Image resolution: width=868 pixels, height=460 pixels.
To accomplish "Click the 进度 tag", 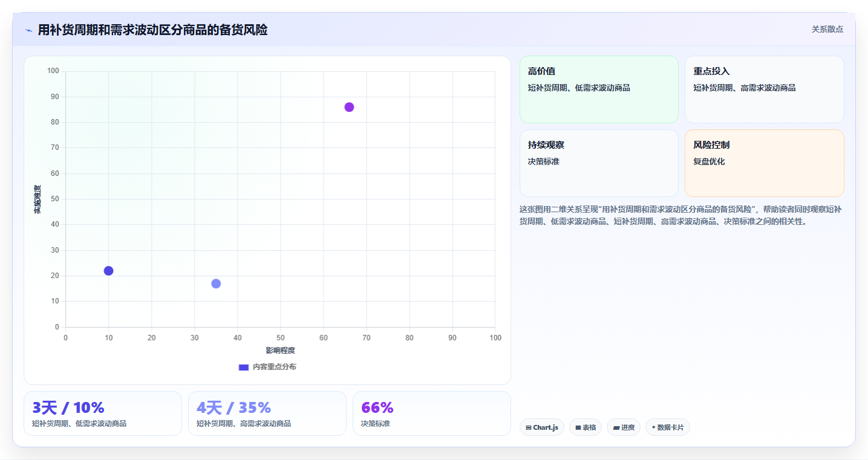I will [624, 427].
